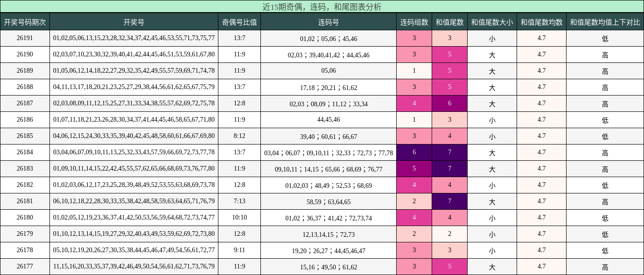The height and width of the screenshot is (275, 644).
Task: Select issue number 26182
Action: pos(25,185)
